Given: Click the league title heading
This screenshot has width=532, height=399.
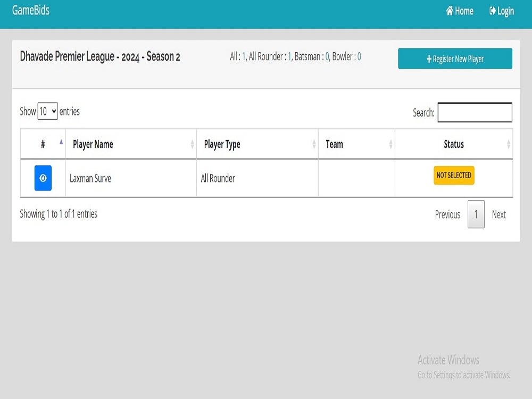Looking at the screenshot, I should [x=100, y=56].
